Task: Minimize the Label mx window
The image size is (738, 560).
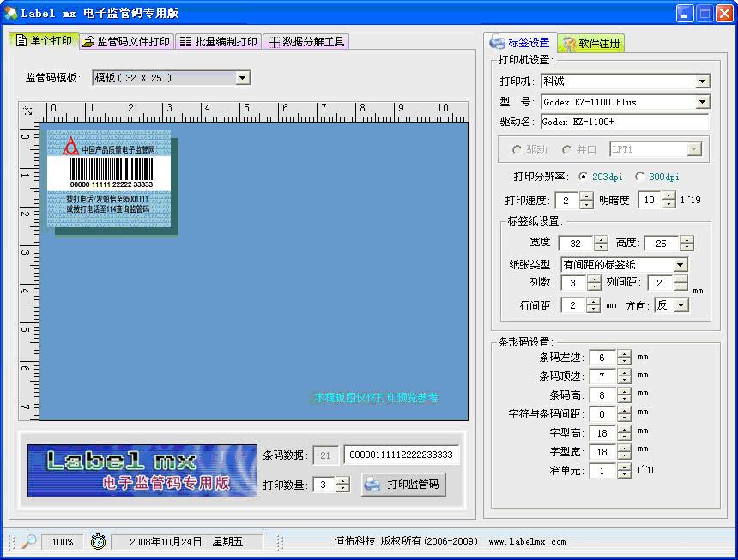Action: 685,13
